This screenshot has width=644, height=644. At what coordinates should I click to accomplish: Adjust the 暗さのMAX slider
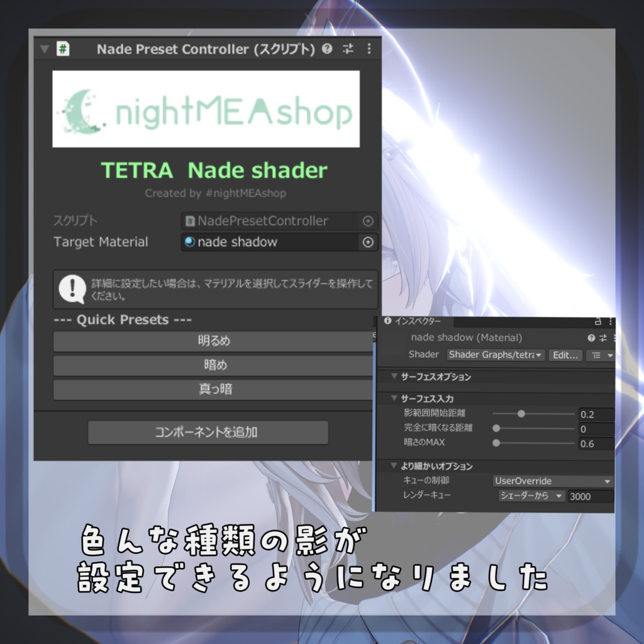coord(533,443)
